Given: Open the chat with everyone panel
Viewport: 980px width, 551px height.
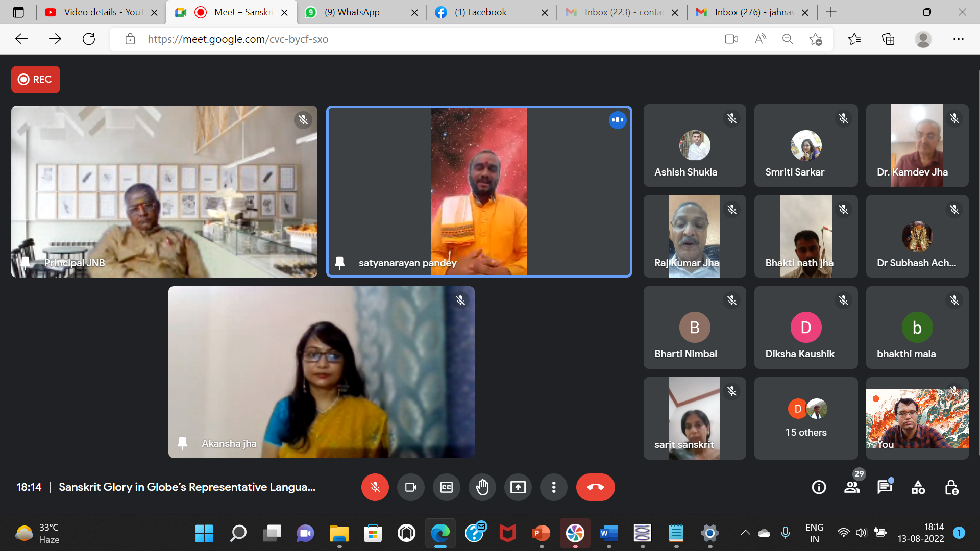Looking at the screenshot, I should pos(885,487).
